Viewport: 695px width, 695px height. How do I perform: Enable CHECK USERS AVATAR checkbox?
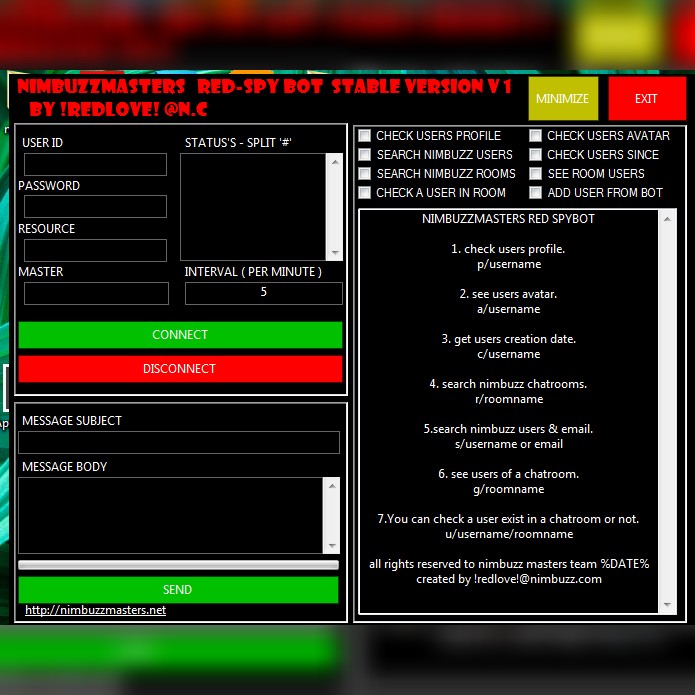pyautogui.click(x=535, y=136)
